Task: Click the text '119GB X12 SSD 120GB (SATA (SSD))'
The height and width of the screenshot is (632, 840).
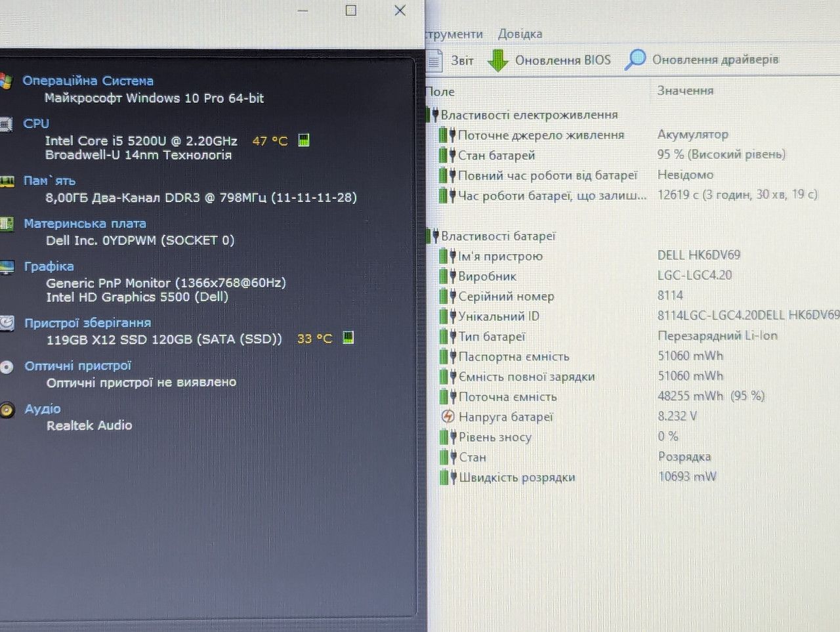Action: coord(164,339)
